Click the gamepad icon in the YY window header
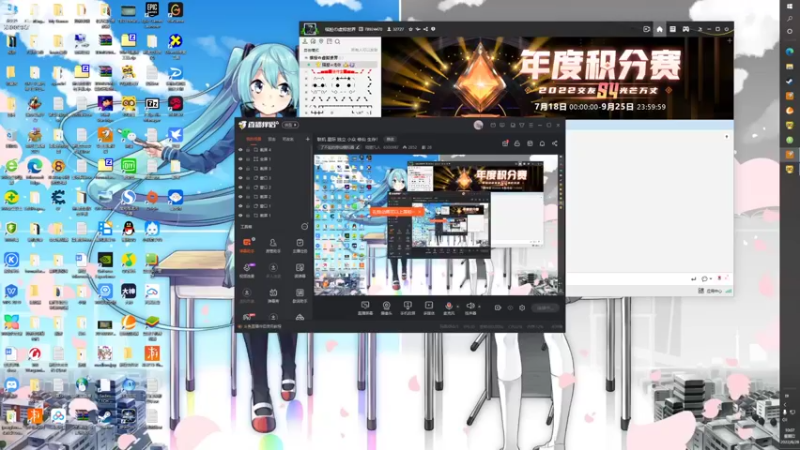The image size is (800, 450). point(686,29)
